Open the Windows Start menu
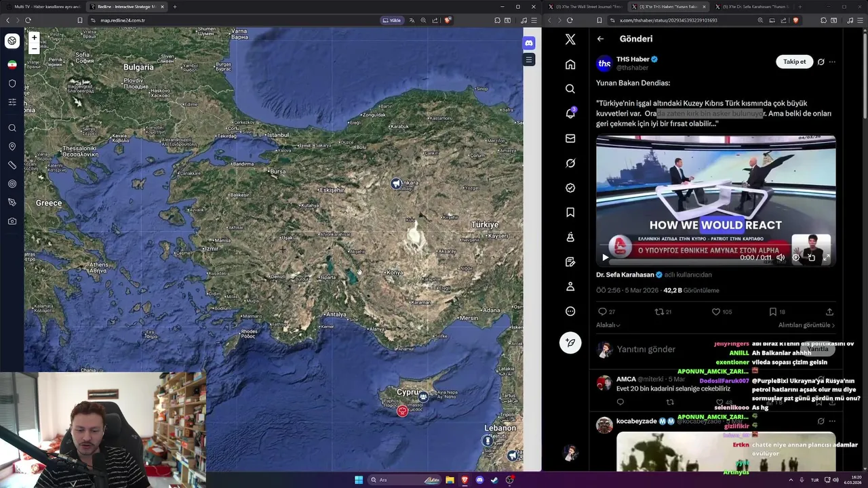The image size is (868, 488). coord(359,480)
